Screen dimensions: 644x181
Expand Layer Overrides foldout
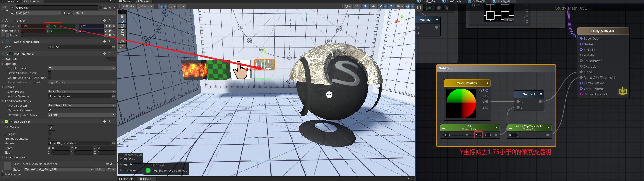2,157
